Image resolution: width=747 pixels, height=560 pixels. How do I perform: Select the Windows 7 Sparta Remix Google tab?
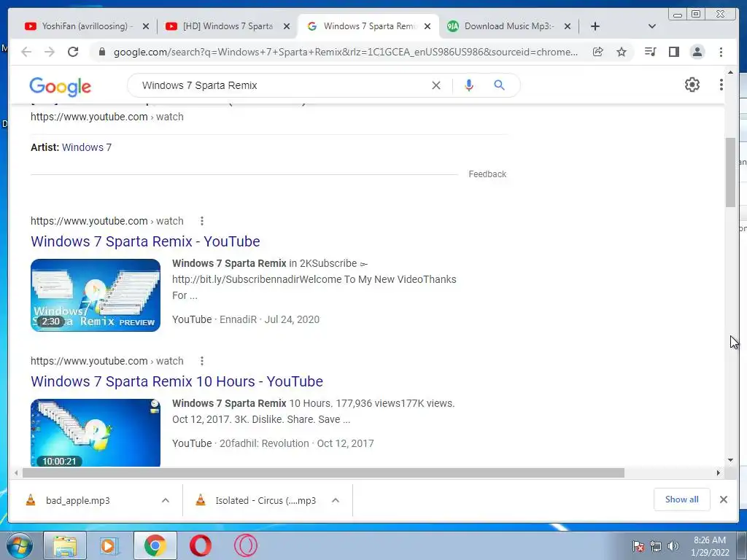[367, 26]
